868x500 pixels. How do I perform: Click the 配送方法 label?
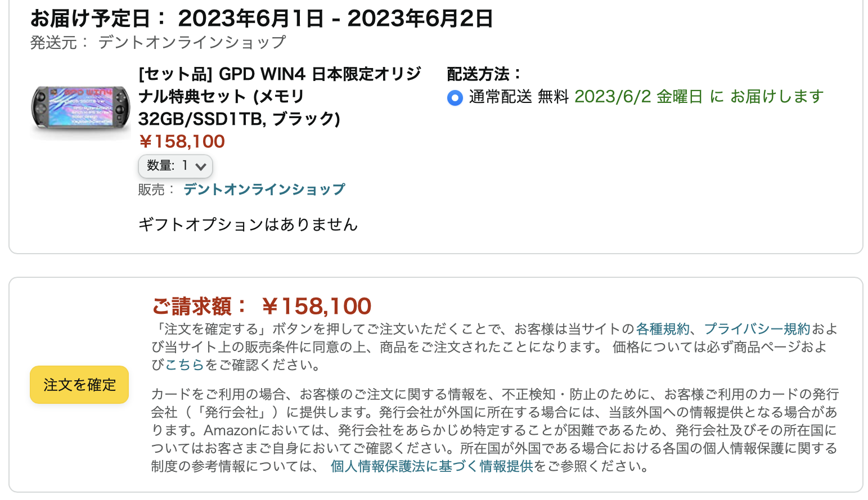point(484,74)
